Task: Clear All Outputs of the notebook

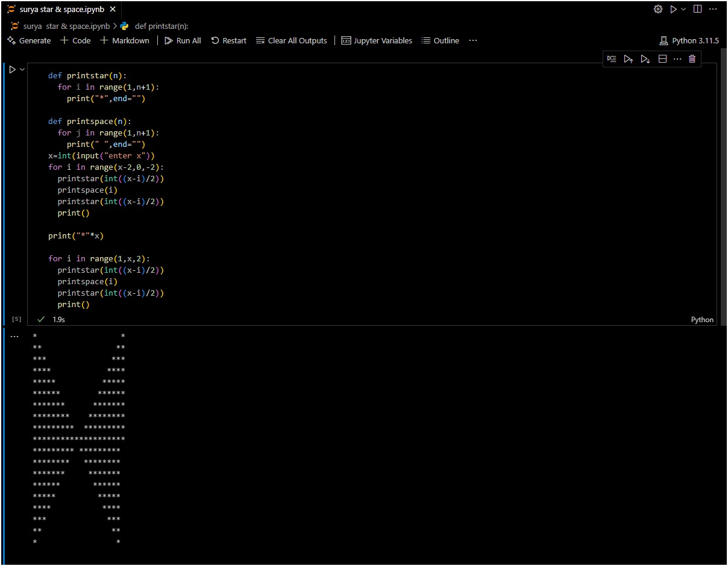Action: pyautogui.click(x=291, y=40)
